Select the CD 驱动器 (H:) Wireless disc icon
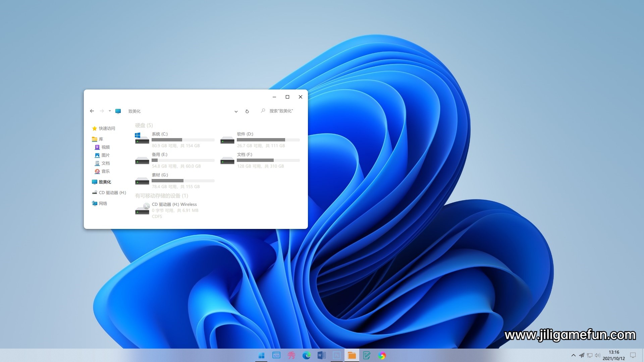This screenshot has width=644, height=362. [x=142, y=208]
